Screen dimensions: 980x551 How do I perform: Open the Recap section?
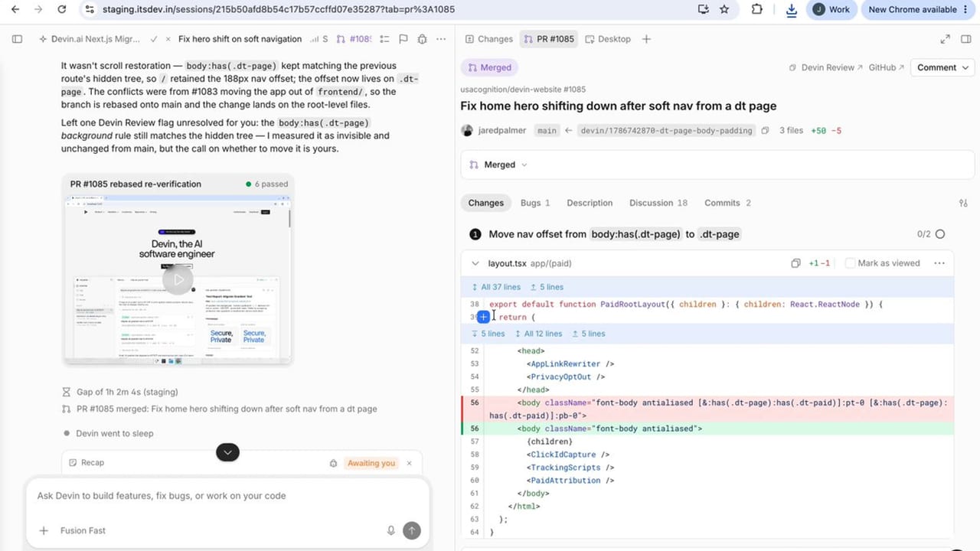(87, 463)
